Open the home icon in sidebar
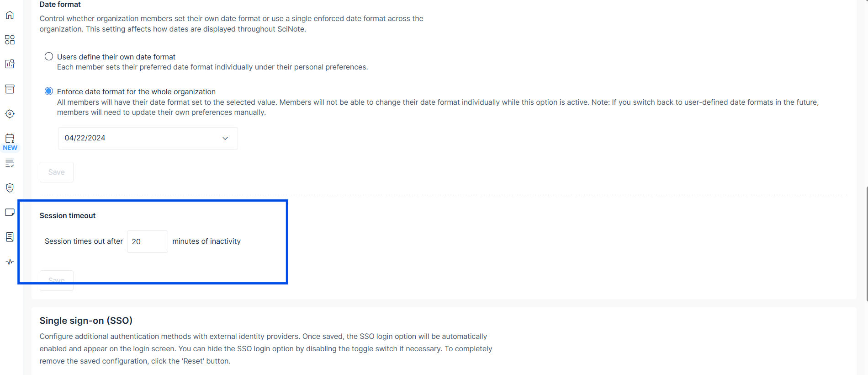 pos(10,15)
